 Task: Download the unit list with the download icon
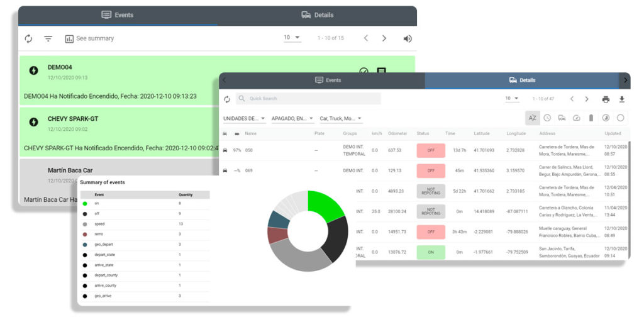point(622,99)
